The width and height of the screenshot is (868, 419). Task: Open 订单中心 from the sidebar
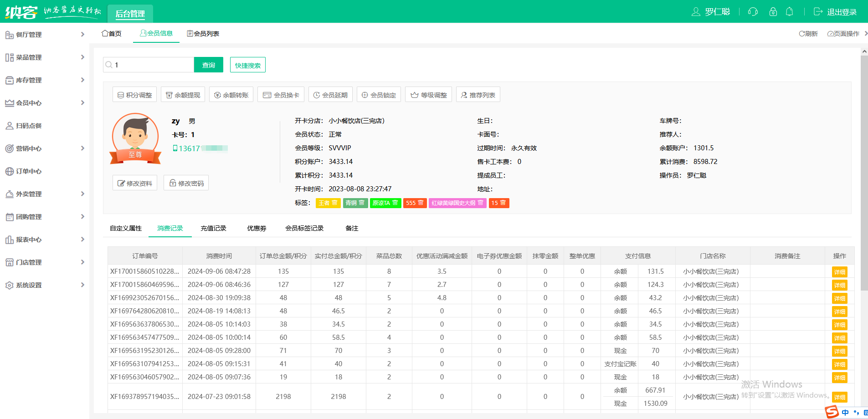(29, 171)
